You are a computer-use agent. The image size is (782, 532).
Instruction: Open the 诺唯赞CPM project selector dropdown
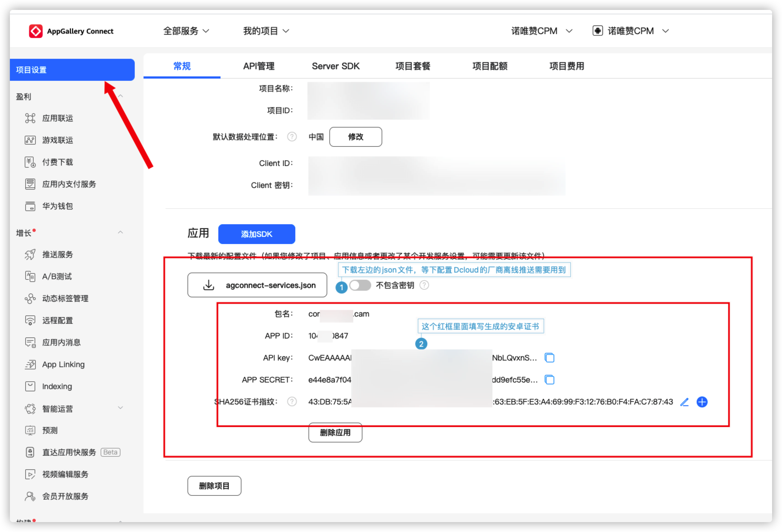click(x=541, y=31)
